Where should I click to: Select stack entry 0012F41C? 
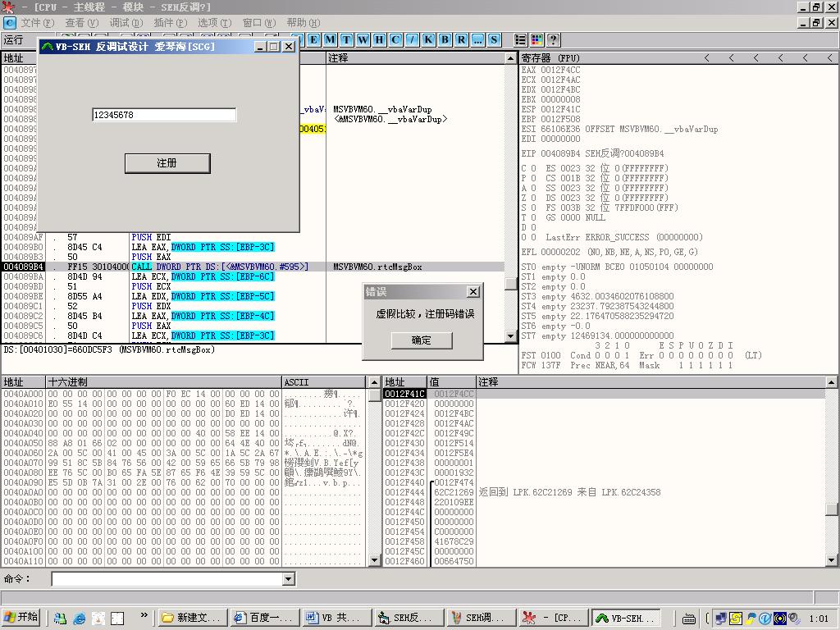[x=604, y=394]
